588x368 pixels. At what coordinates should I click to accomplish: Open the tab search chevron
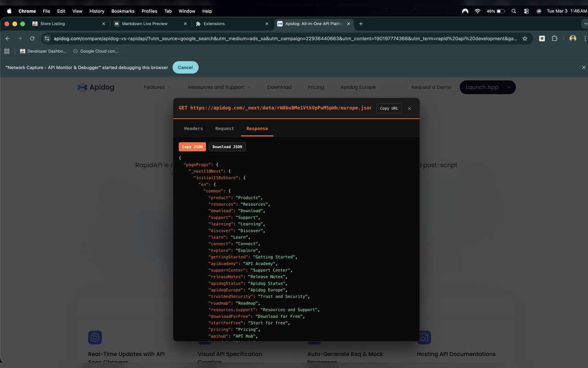(585, 23)
